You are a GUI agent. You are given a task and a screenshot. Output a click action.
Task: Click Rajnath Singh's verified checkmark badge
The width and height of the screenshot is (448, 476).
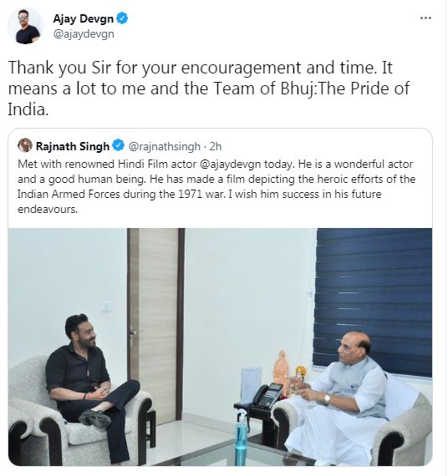click(x=118, y=145)
